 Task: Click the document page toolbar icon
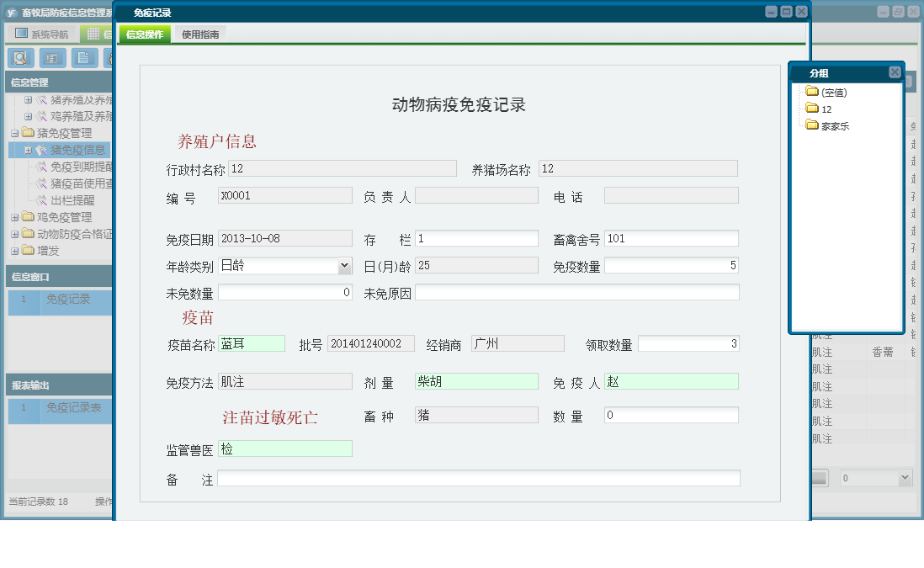tap(84, 58)
